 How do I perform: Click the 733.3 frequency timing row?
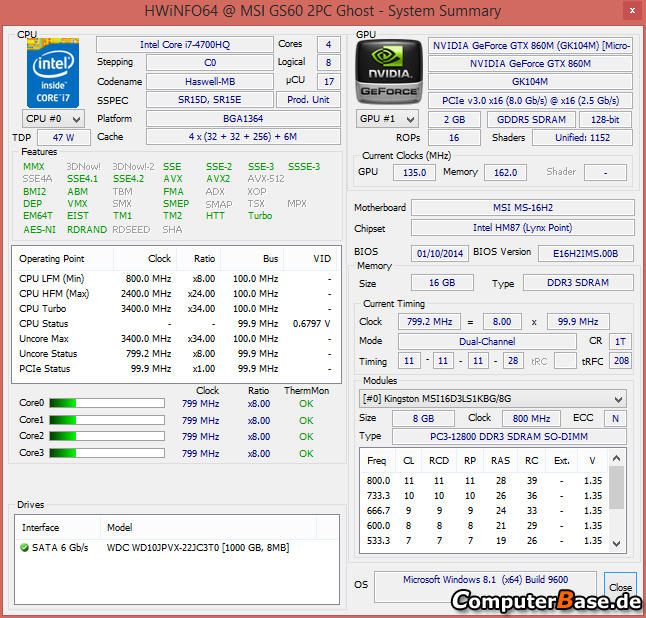(x=484, y=496)
